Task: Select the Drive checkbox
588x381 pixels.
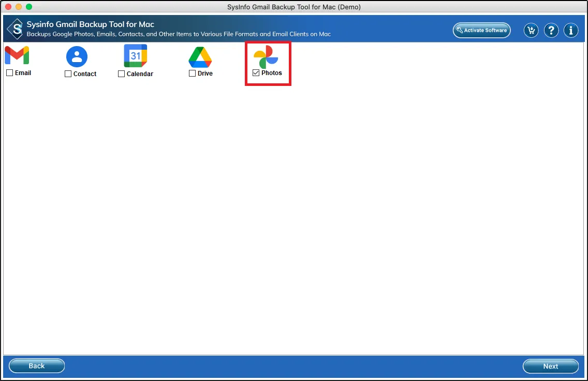Action: click(192, 73)
